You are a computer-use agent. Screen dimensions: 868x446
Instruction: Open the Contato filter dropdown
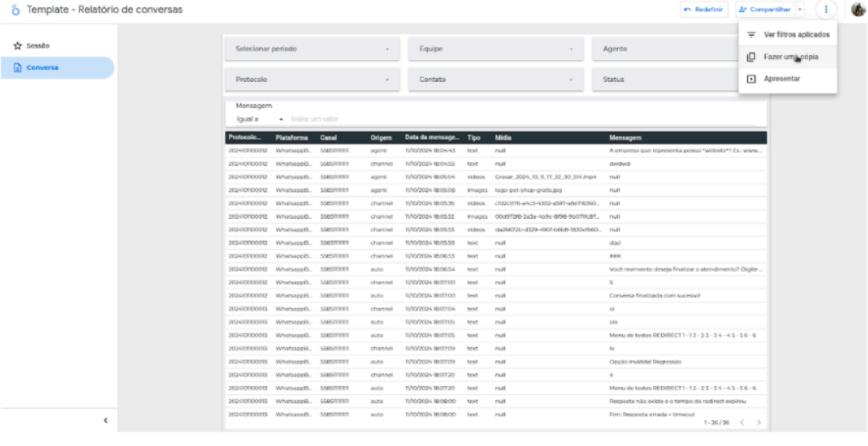click(x=496, y=79)
